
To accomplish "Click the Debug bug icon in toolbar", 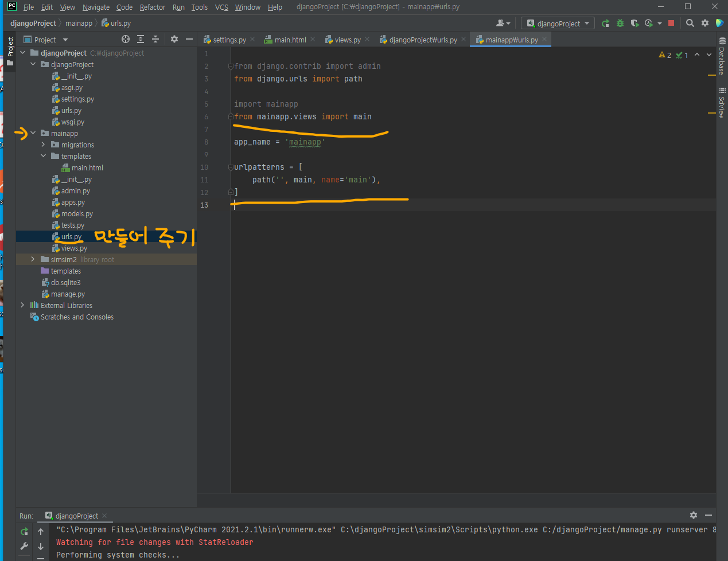I will 620,24.
